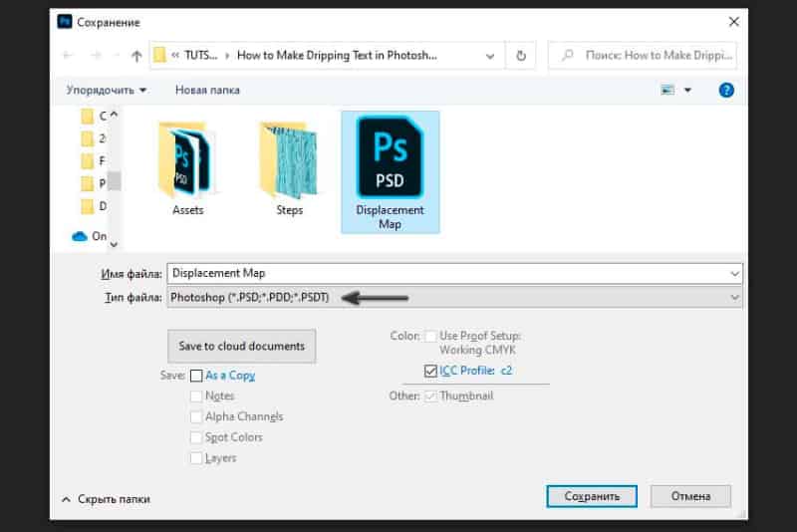Click the Отмена button

pos(690,496)
